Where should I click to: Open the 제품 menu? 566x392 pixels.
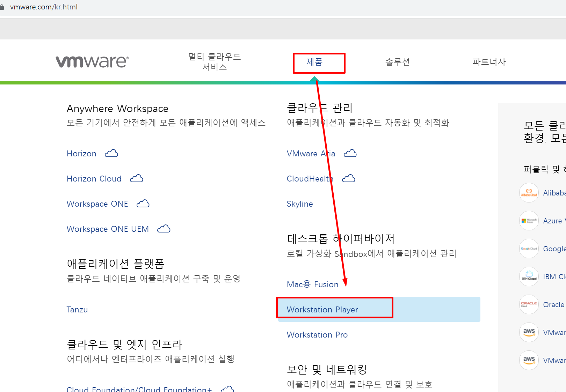[314, 62]
